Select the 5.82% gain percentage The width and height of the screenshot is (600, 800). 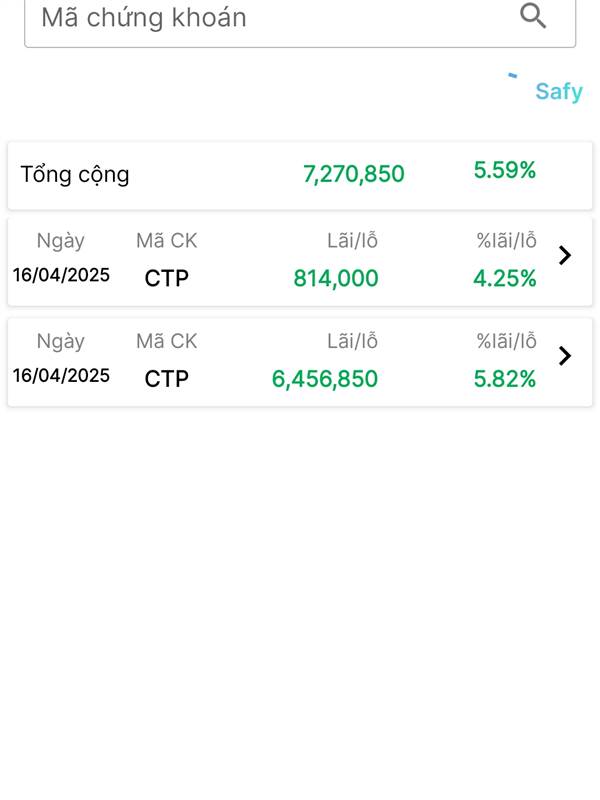[x=505, y=379]
